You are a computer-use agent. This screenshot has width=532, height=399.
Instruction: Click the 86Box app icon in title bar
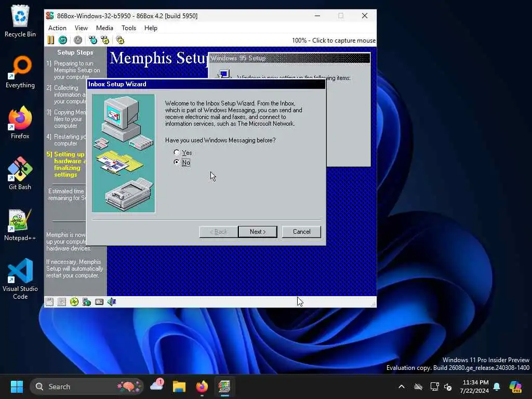pos(50,16)
